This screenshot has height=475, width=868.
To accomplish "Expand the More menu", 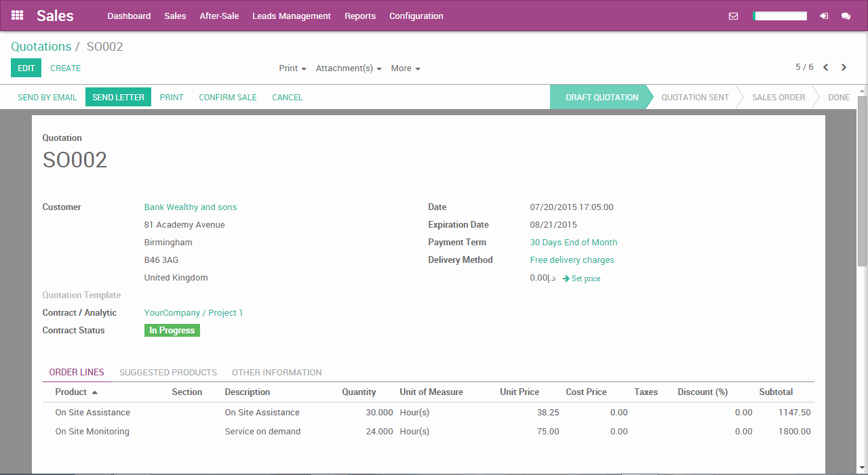I will pos(405,68).
